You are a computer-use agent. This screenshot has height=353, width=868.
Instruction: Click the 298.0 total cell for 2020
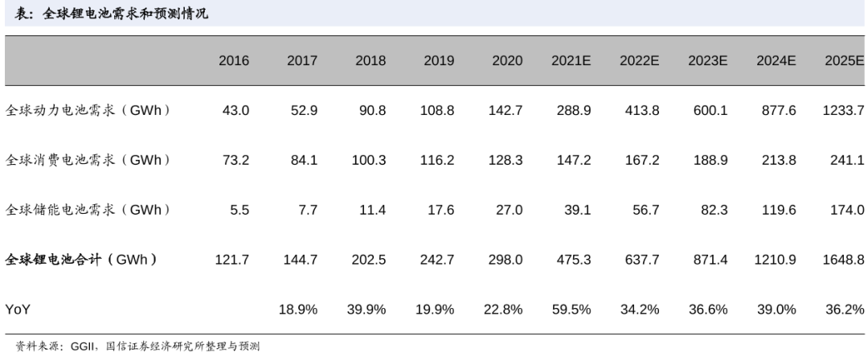click(x=506, y=260)
